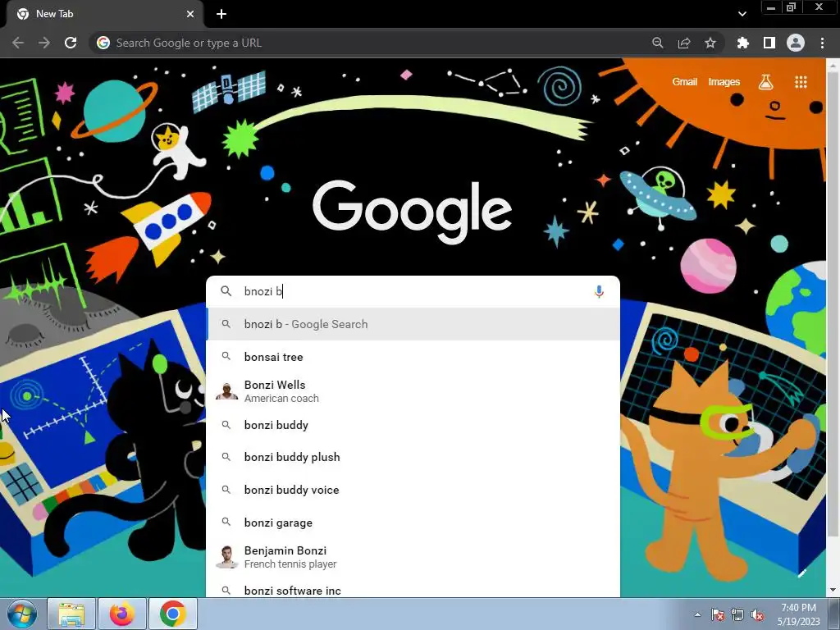Expand the tab search chevron
The height and width of the screenshot is (630, 840).
[x=742, y=14]
